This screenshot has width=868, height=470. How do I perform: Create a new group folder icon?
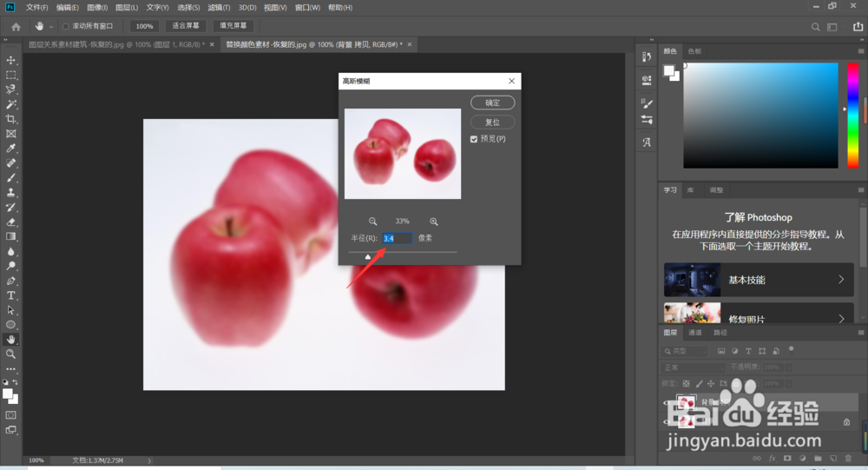(818, 459)
